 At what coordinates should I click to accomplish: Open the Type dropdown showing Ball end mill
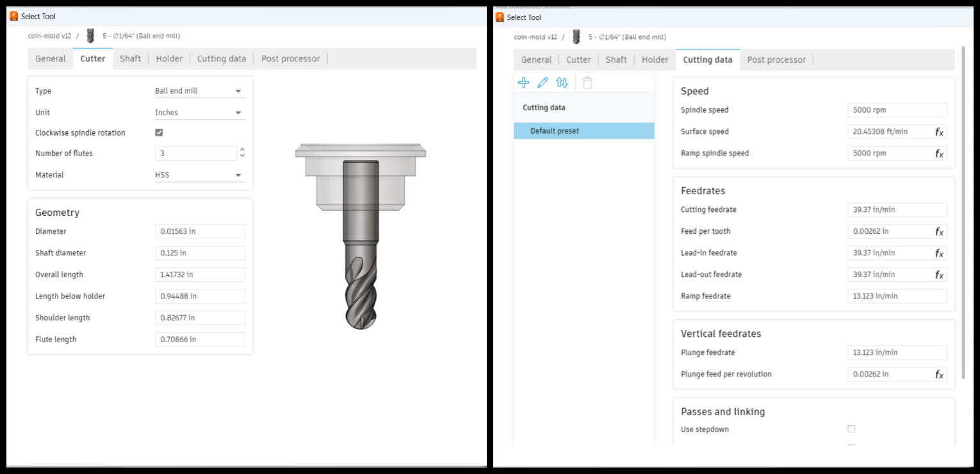(x=200, y=91)
